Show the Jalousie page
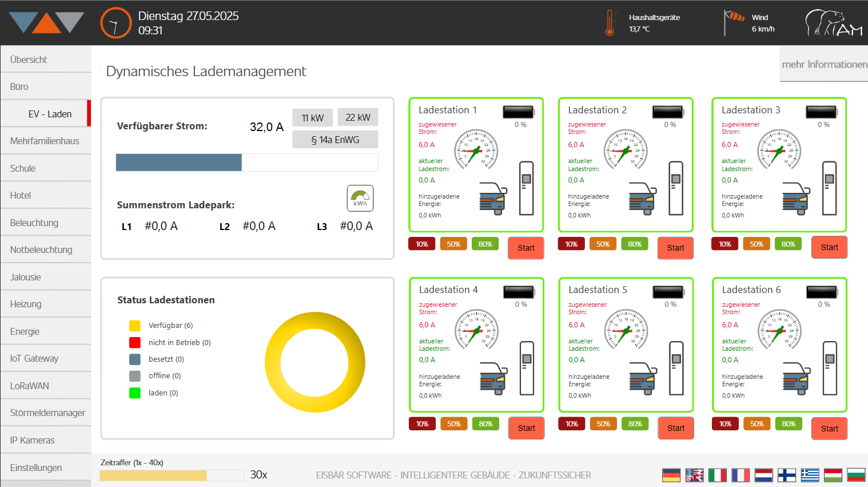Screen dimensions: 868x487 (x=46, y=277)
